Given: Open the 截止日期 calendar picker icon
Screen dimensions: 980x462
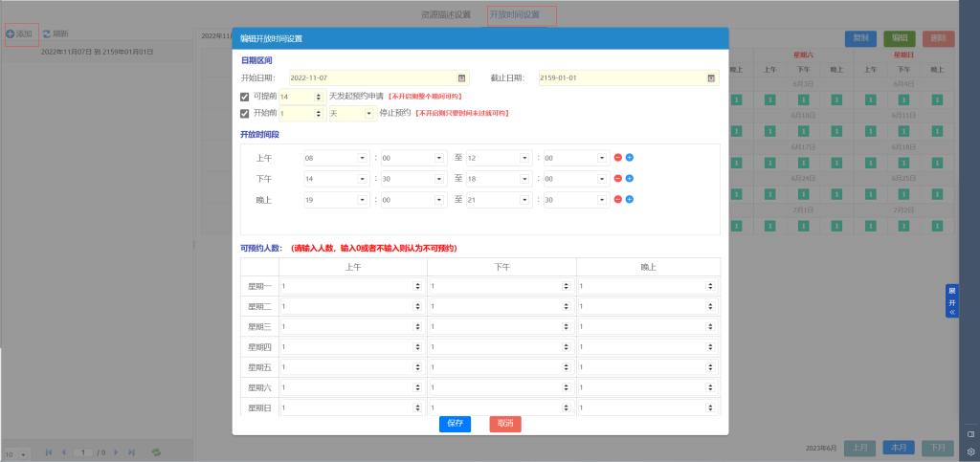Looking at the screenshot, I should coord(711,77).
